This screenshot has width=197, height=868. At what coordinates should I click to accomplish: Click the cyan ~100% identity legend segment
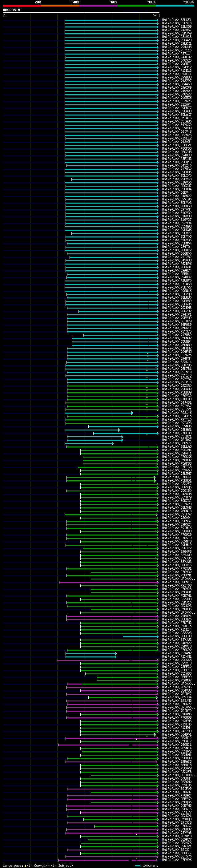click(x=175, y=6)
